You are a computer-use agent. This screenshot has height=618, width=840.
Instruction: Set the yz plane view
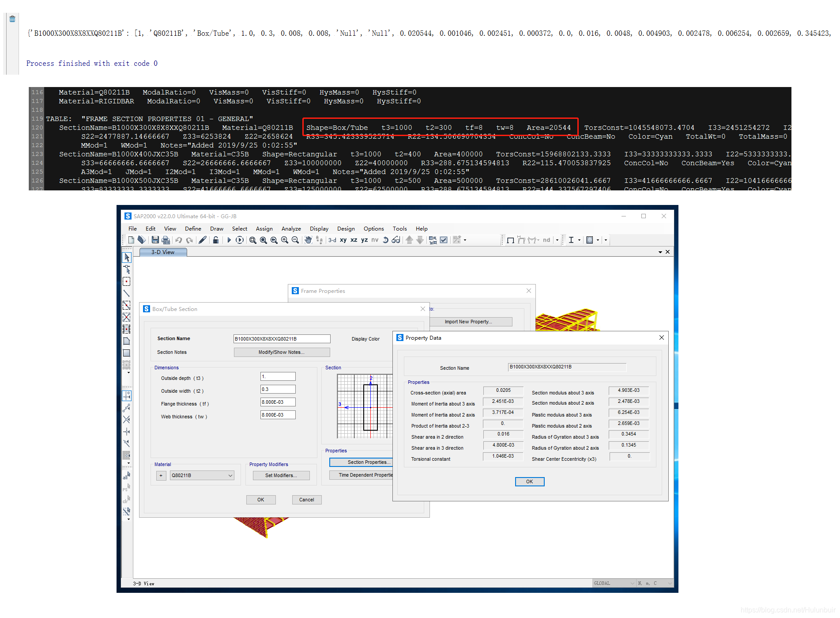(x=364, y=240)
